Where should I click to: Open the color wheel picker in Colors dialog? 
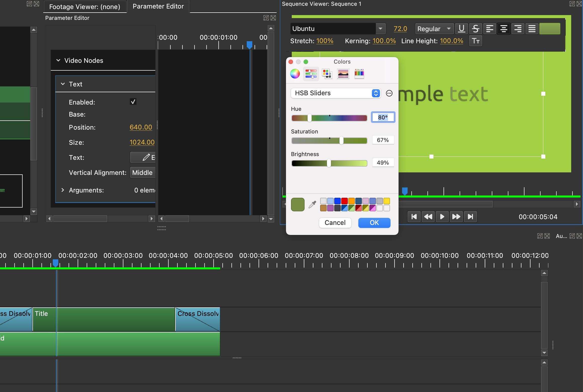point(295,74)
